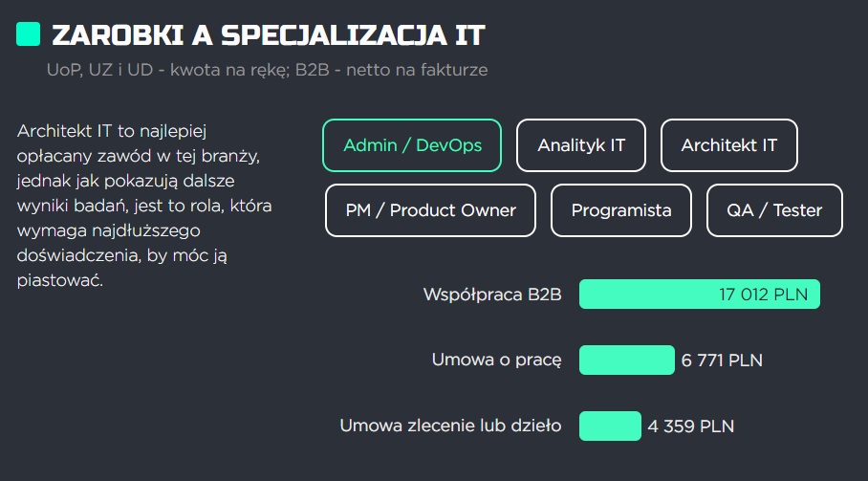Click the Umowa o pracę label
Image resolution: width=868 pixels, height=481 pixels.
496,361
